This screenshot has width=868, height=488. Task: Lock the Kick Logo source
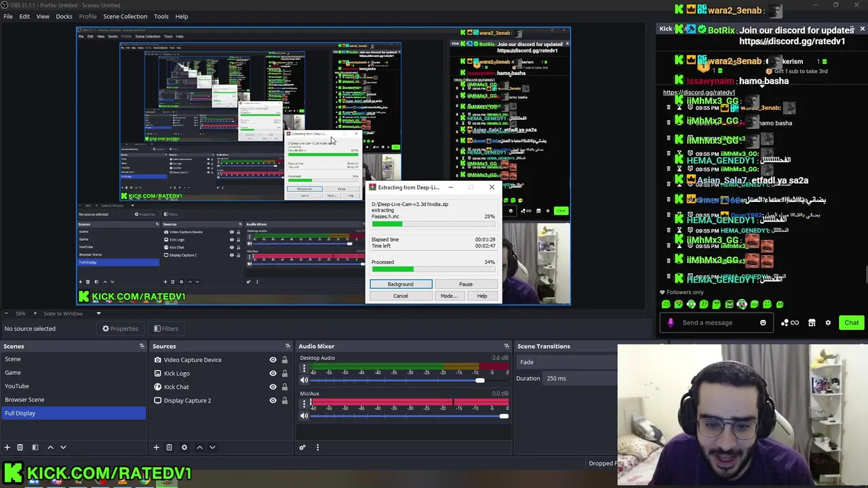(285, 373)
